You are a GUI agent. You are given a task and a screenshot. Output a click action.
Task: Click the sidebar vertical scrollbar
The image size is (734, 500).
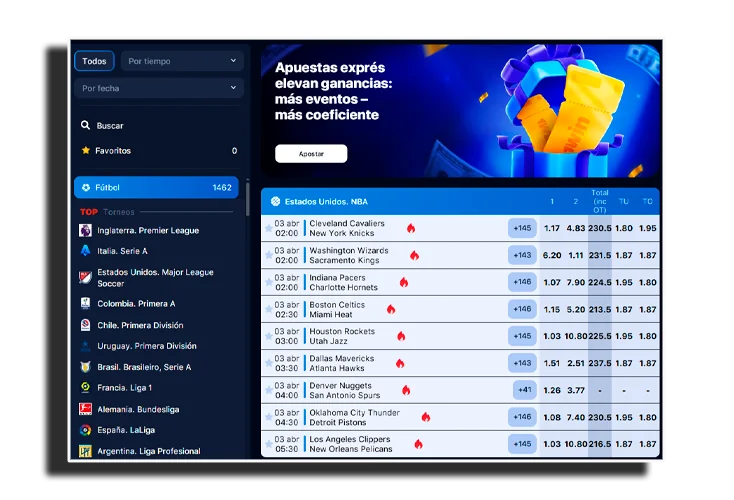[247, 199]
